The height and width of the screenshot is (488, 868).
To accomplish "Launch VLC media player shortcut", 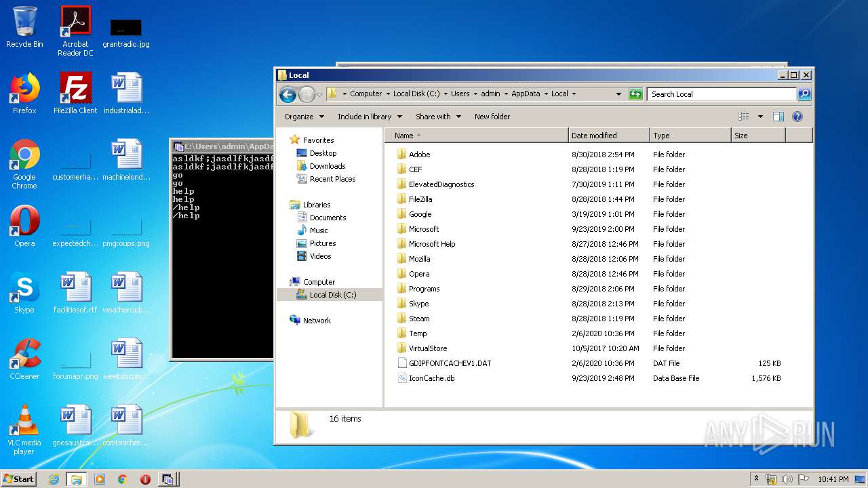I will click(24, 430).
